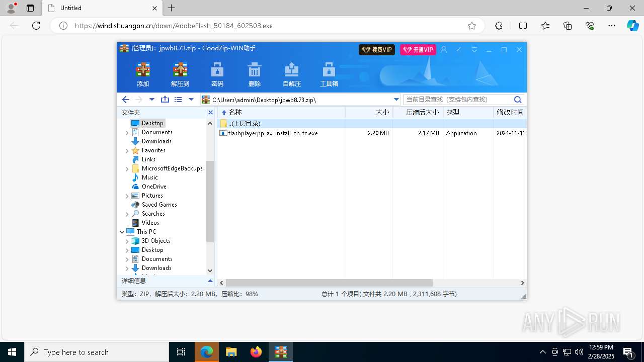This screenshot has height=362, width=644.
Task: Open the navigation history dropdown arrow
Action: (151, 100)
